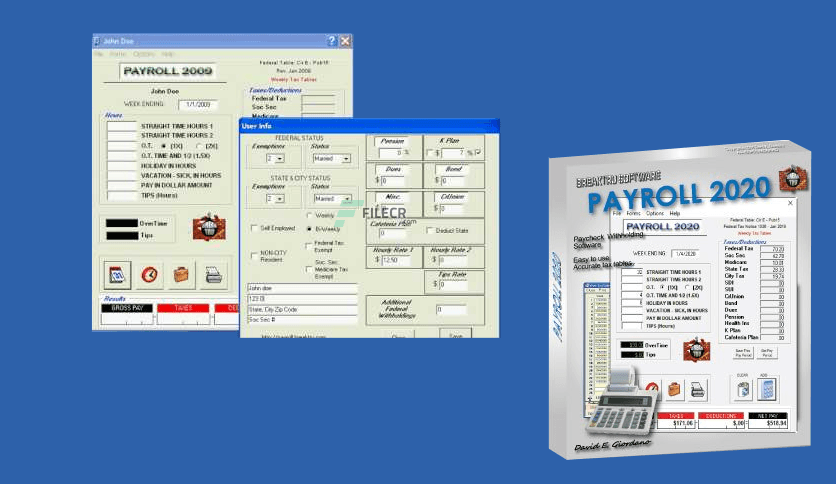
Task: Click Week Ending date field in Payroll 2009
Action: click(198, 104)
